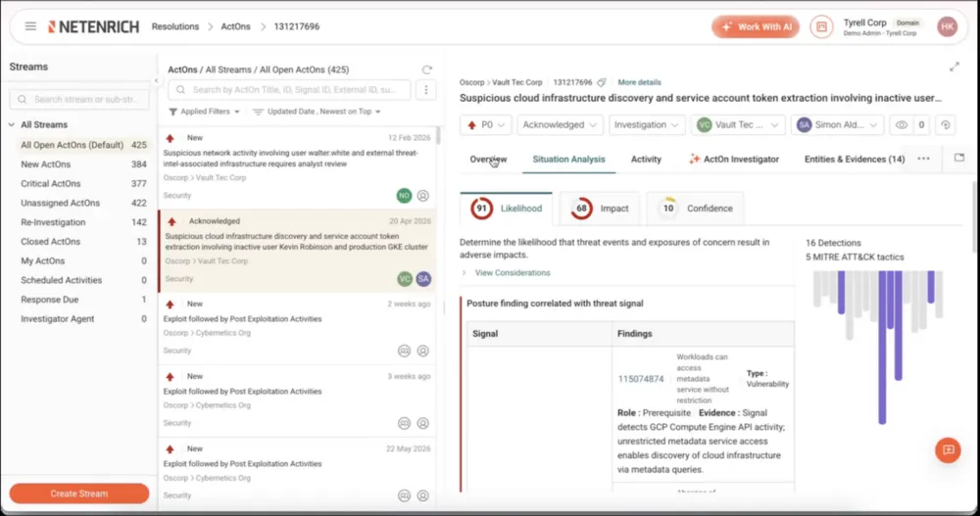980x516 pixels.
Task: Click in the stream search field
Action: click(x=79, y=99)
